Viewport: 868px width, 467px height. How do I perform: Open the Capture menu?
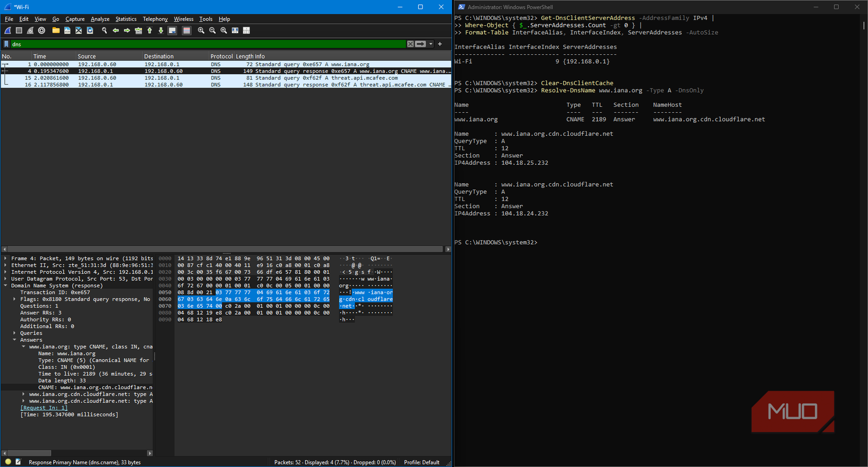point(75,19)
